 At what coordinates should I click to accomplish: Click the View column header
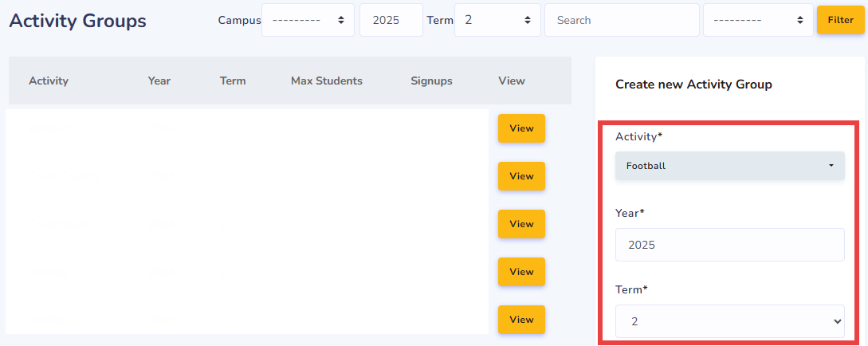[512, 81]
